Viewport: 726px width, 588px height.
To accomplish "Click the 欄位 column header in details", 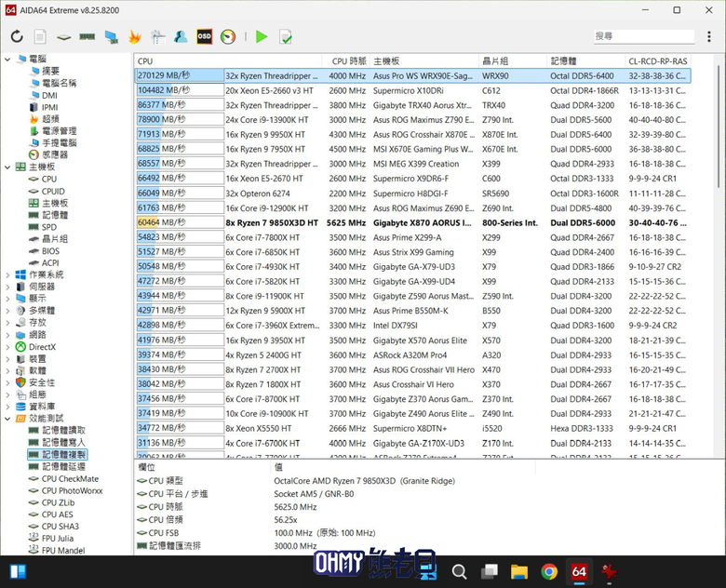I will tap(202, 467).
